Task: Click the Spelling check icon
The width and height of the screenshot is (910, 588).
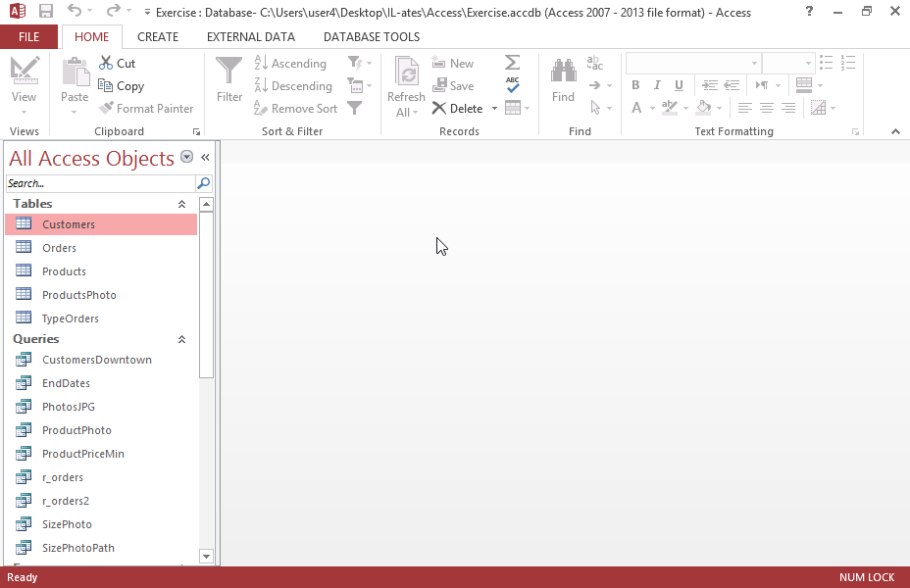Action: 513,84
